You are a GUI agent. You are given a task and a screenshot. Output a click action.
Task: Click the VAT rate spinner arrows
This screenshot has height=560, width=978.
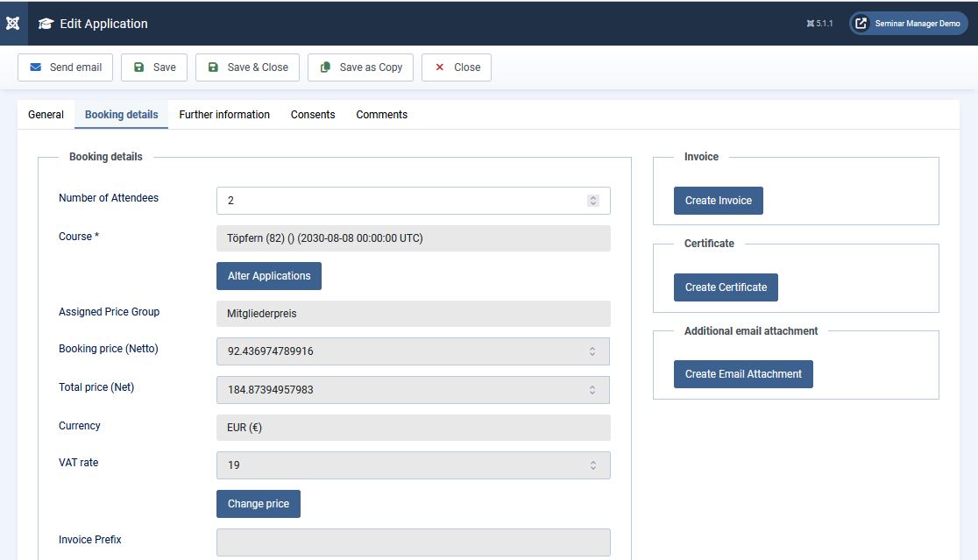pyautogui.click(x=593, y=466)
